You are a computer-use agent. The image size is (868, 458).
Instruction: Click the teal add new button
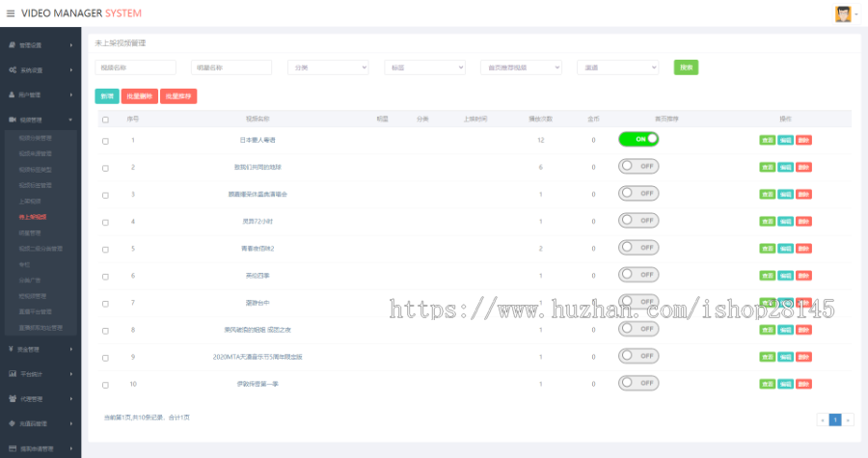107,96
